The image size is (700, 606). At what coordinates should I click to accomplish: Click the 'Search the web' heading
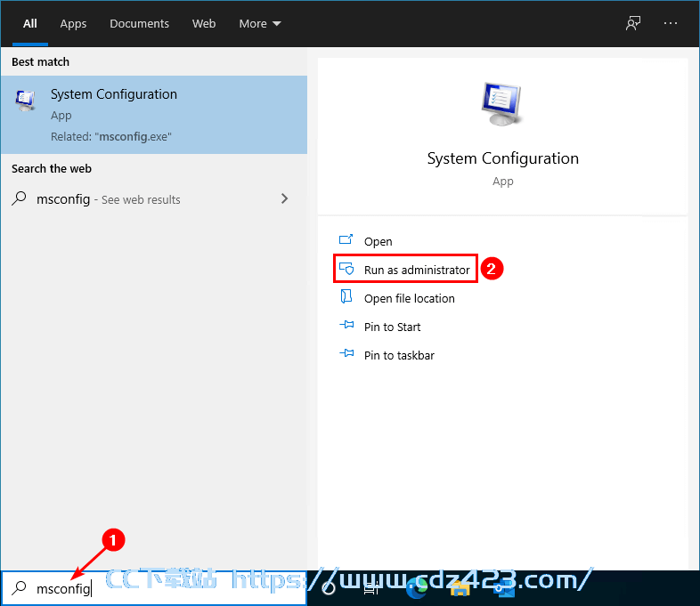(52, 168)
